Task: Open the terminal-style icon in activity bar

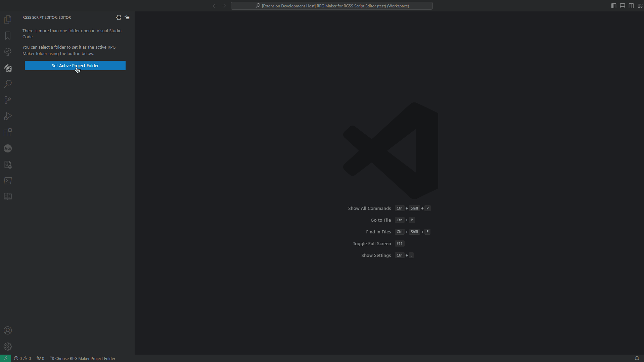Action: (x=8, y=181)
